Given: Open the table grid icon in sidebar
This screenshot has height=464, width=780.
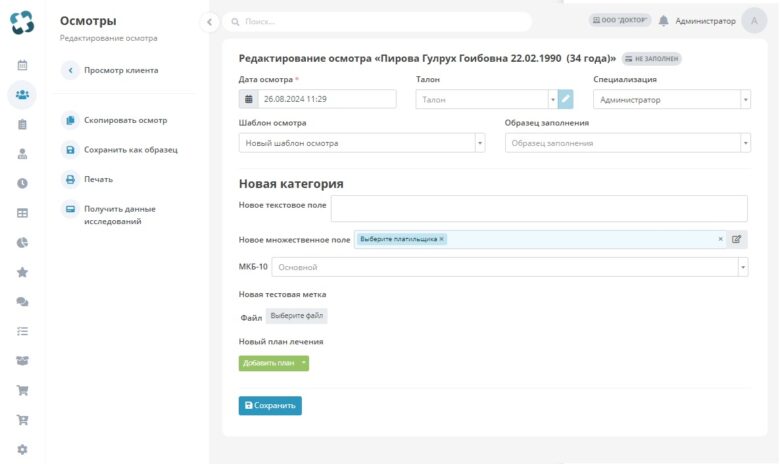Looking at the screenshot, I should 22,213.
